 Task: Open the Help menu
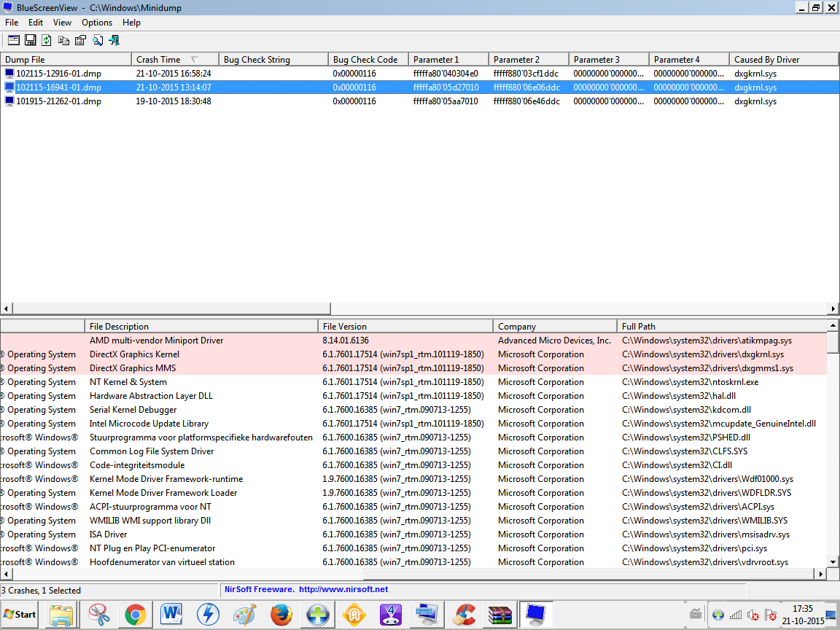pyautogui.click(x=131, y=23)
